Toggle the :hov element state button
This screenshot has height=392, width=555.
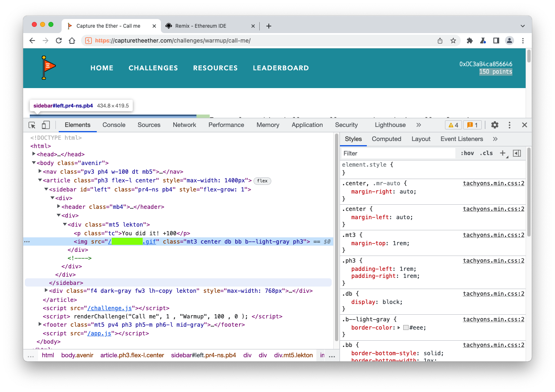467,153
